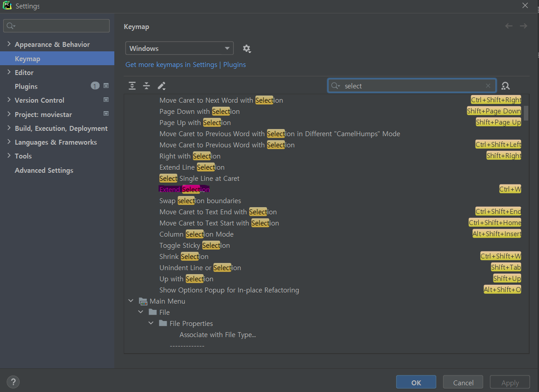Select Keymap in the settings sidebar
The width and height of the screenshot is (539, 392).
57,58
